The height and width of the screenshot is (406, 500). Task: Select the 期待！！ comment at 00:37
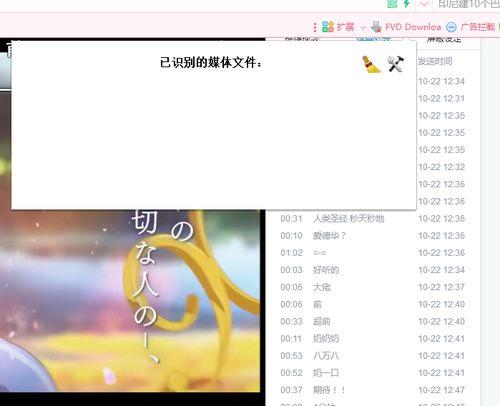[373, 390]
